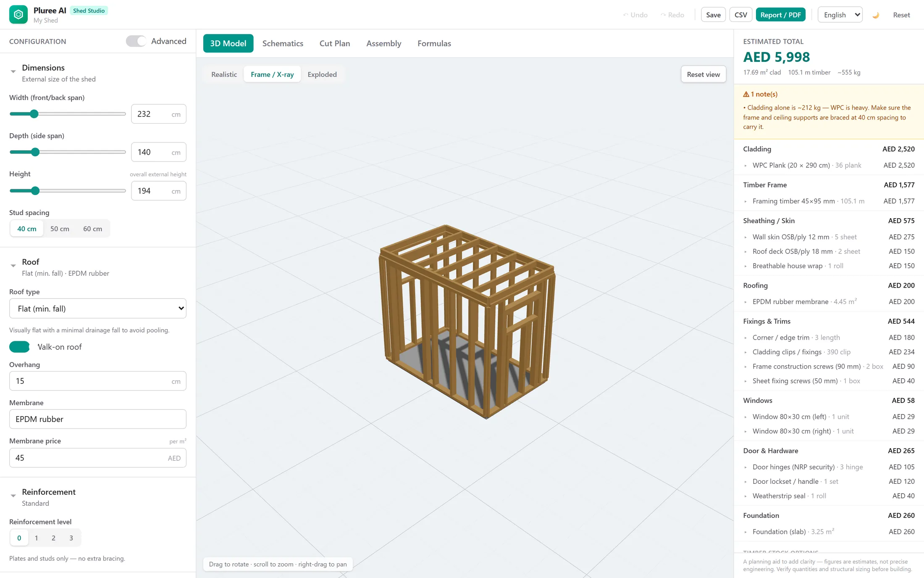
Task: Generate Report / PDF
Action: pos(780,15)
